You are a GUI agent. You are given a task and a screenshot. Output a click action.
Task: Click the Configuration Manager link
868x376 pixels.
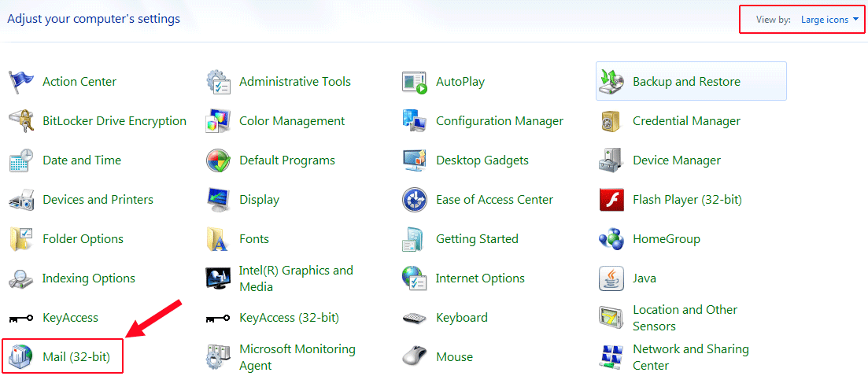point(500,121)
